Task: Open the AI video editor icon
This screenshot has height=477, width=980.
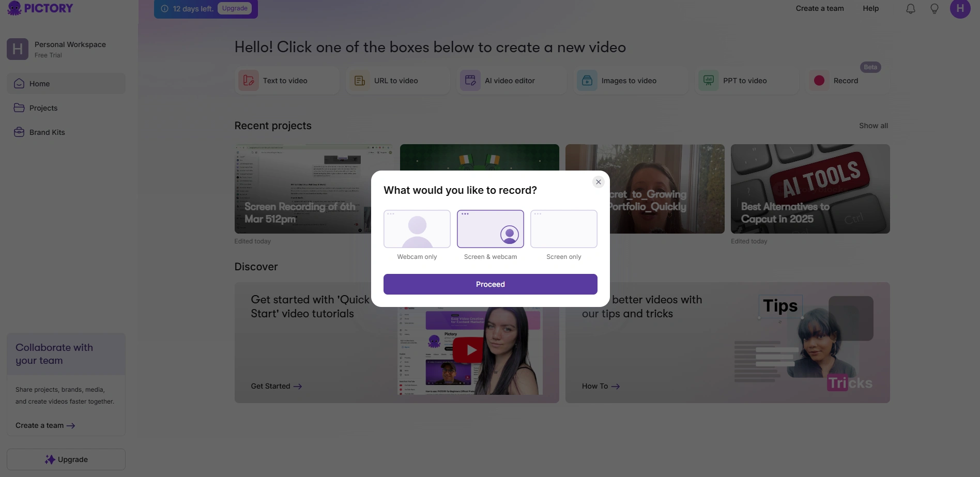Action: (470, 81)
